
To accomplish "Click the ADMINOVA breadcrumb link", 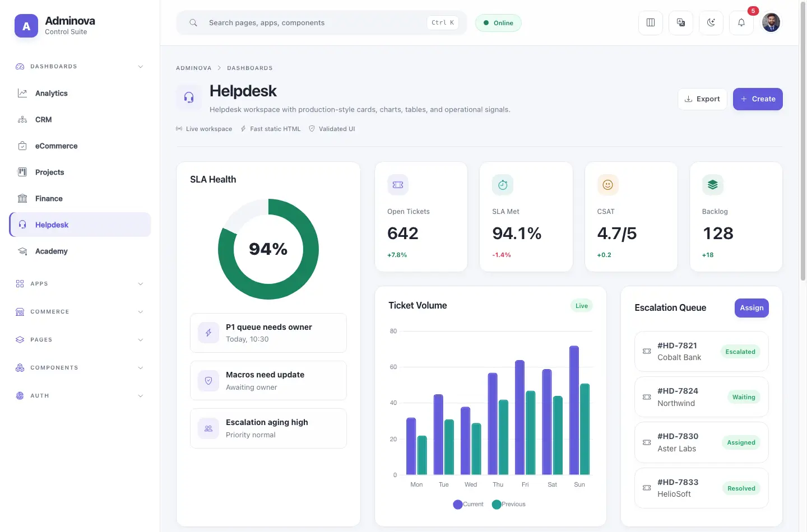I will coord(194,68).
